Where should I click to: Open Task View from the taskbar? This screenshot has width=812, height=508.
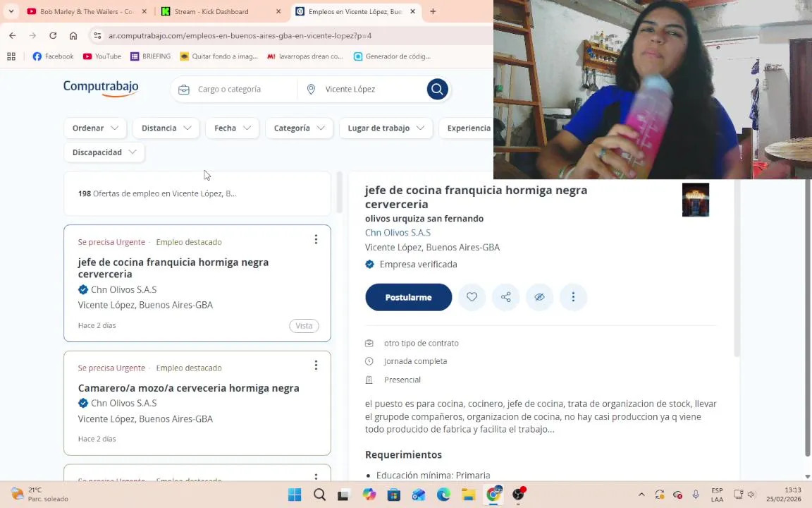coord(343,495)
